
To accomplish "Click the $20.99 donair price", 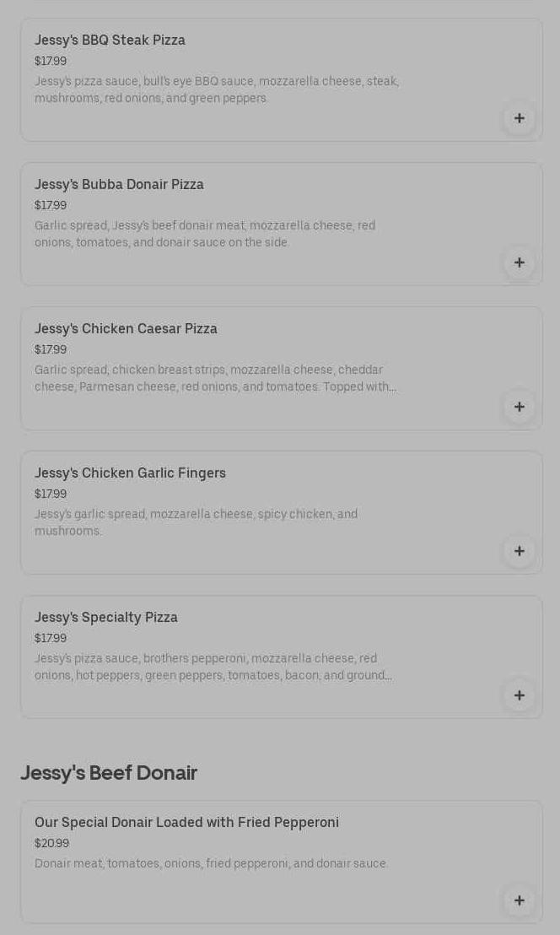I will pyautogui.click(x=52, y=844).
